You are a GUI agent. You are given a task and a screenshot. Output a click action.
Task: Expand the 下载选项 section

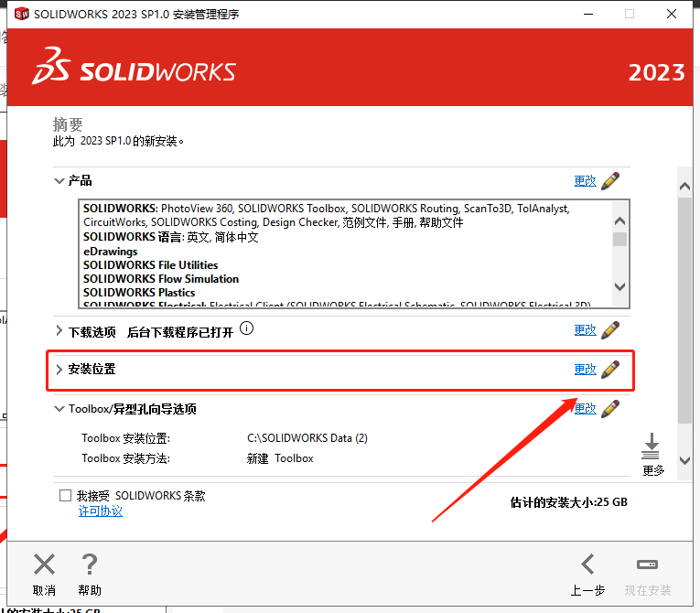[x=59, y=331]
